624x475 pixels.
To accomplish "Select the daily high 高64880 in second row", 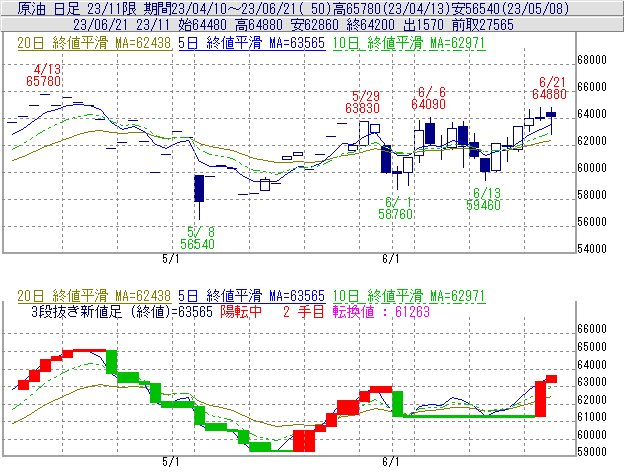I will pyautogui.click(x=259, y=25).
